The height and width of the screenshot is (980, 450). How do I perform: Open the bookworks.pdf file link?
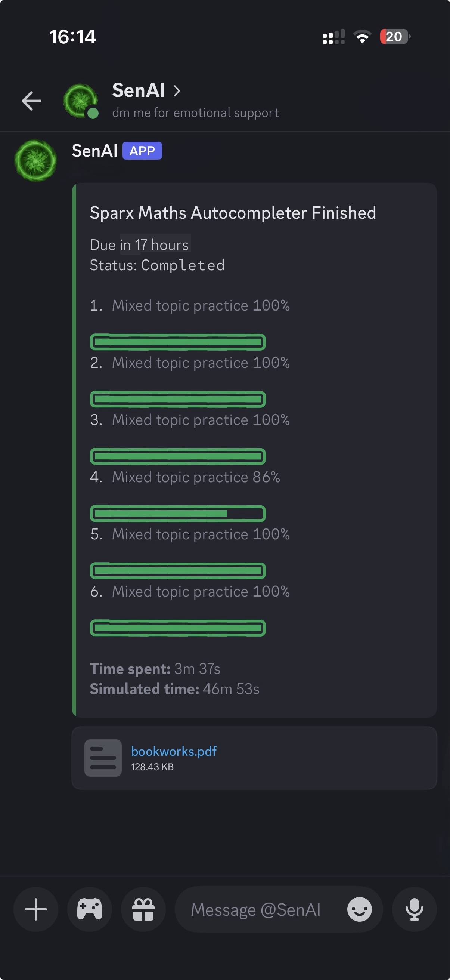tap(174, 751)
